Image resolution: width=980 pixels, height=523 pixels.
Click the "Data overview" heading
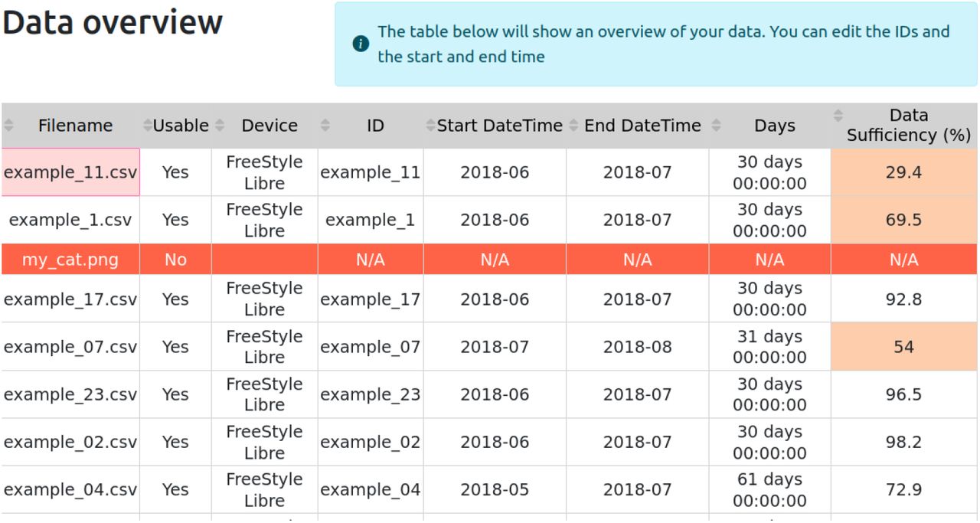[113, 22]
